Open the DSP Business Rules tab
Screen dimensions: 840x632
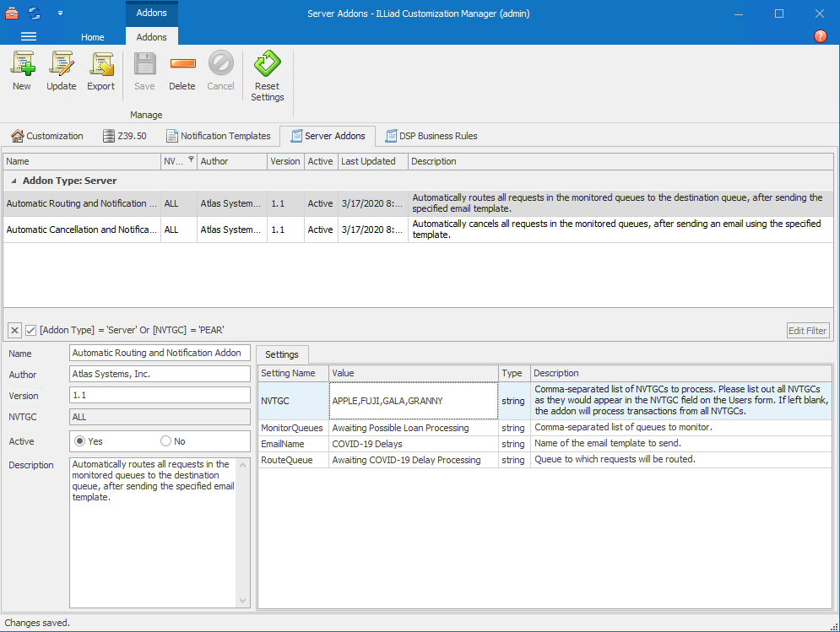(431, 136)
